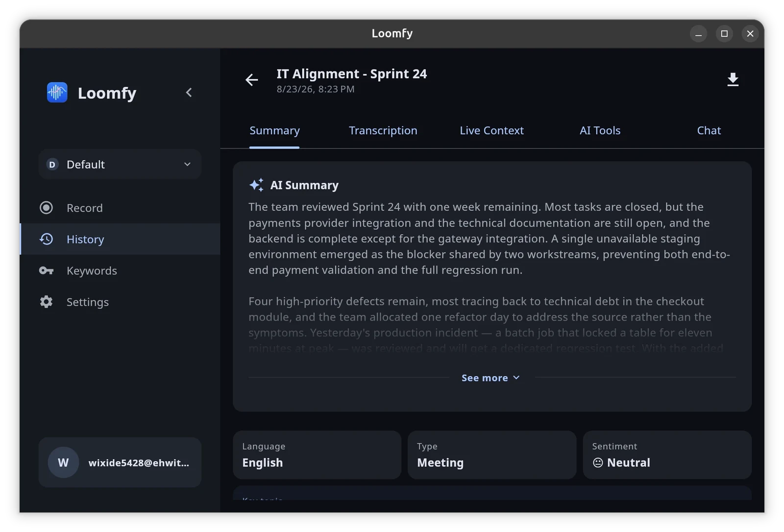784x532 pixels.
Task: Click the Record circle icon
Action: click(x=46, y=208)
